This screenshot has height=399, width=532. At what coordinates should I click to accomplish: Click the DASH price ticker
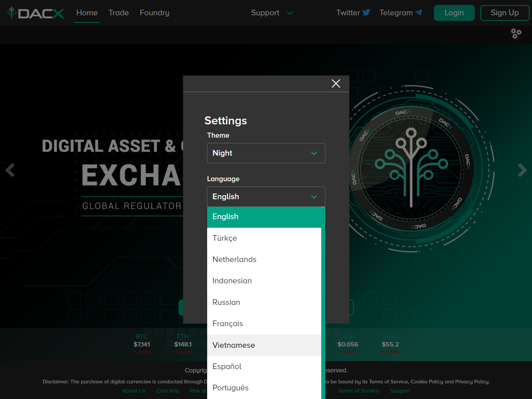coord(390,344)
